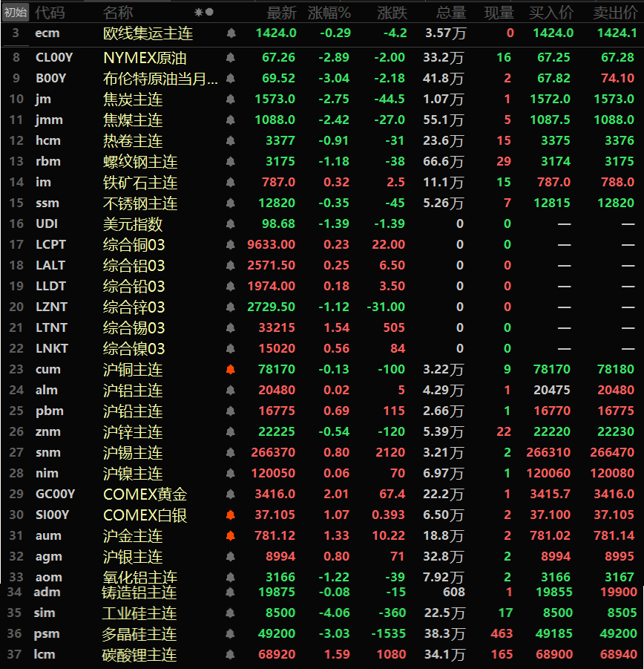
Task: Click the star marker icon in header
Action: 198,13
